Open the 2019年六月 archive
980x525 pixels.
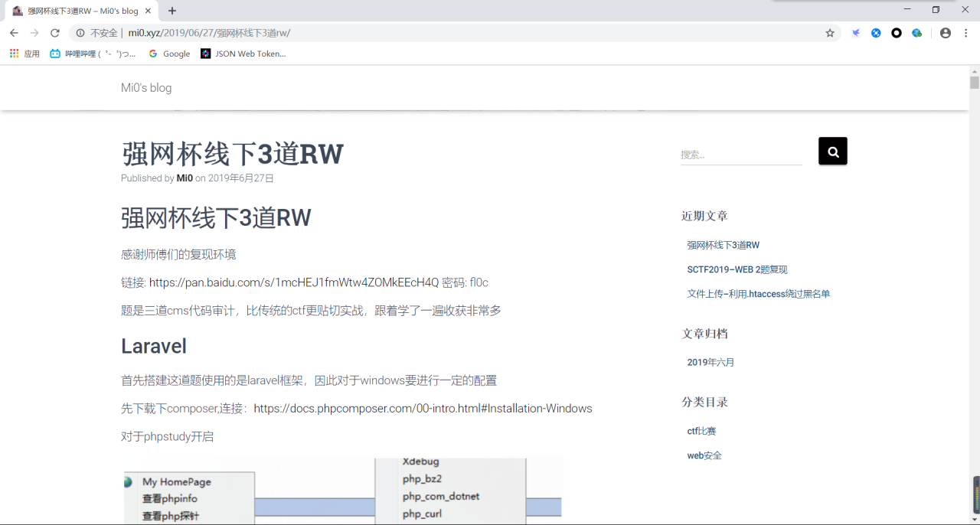pyautogui.click(x=710, y=363)
